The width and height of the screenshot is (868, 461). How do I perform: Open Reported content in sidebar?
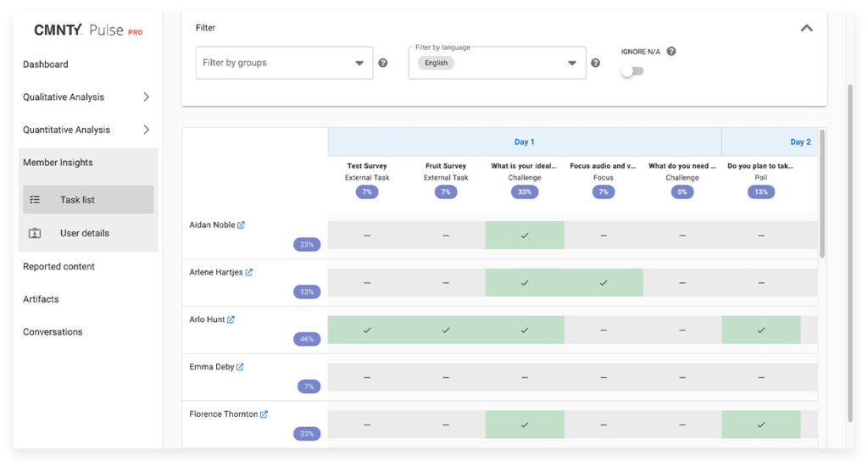[58, 266]
